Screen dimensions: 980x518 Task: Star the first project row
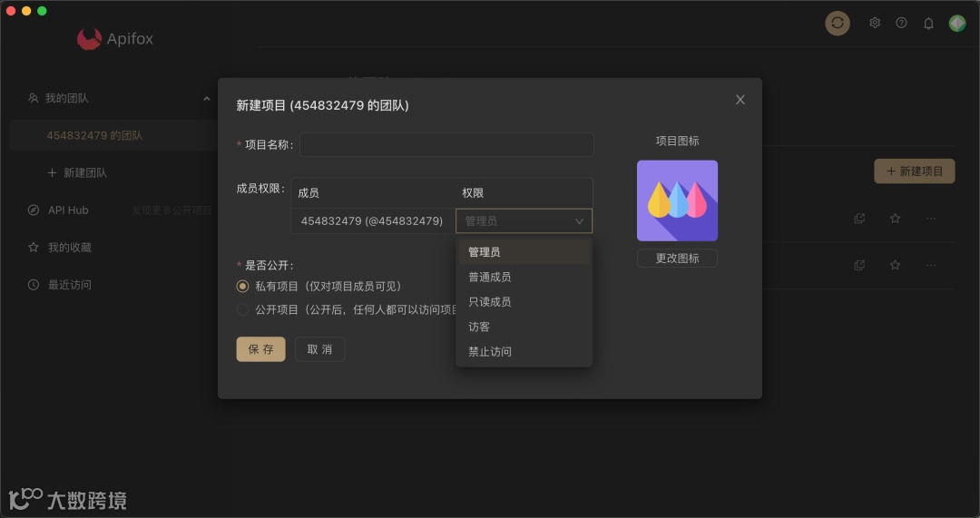tap(895, 219)
